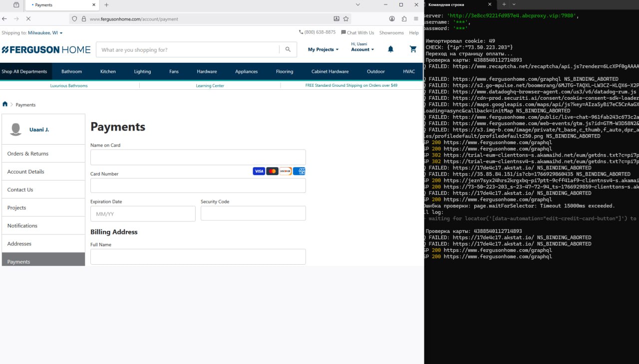This screenshot has width=639, height=364.
Task: Select Cabinet Hardware in the navigation bar
Action: point(330,71)
